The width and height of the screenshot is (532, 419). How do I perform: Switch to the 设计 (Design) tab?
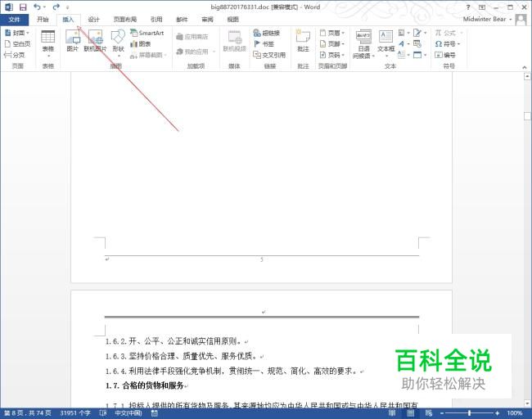(93, 20)
